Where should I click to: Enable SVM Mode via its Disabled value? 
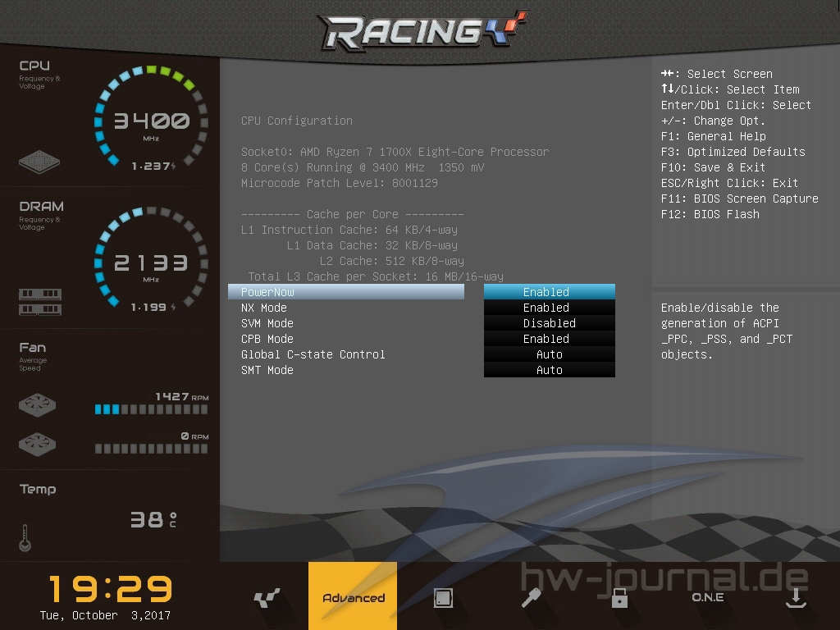[x=549, y=323]
